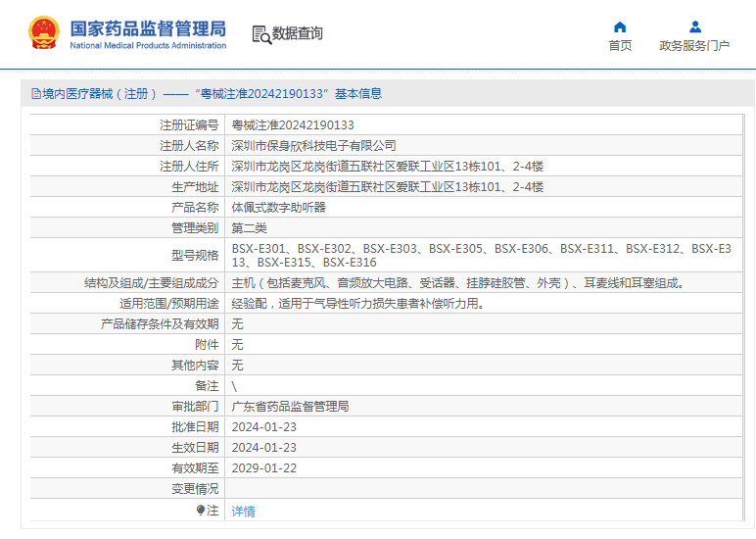This screenshot has height=539, width=756.
Task: Click the 审批部门 label
Action: point(195,407)
